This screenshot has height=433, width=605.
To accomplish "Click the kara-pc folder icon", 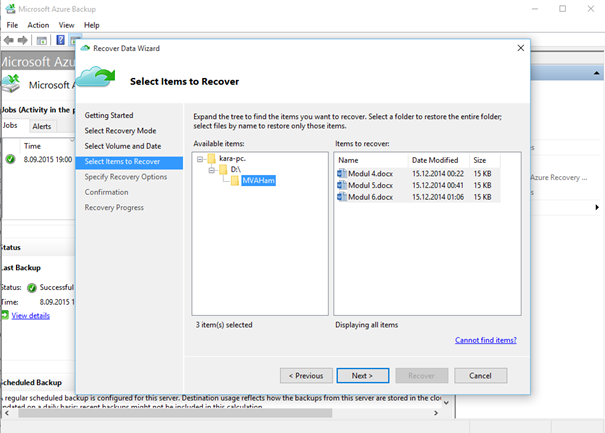I will click(x=211, y=159).
